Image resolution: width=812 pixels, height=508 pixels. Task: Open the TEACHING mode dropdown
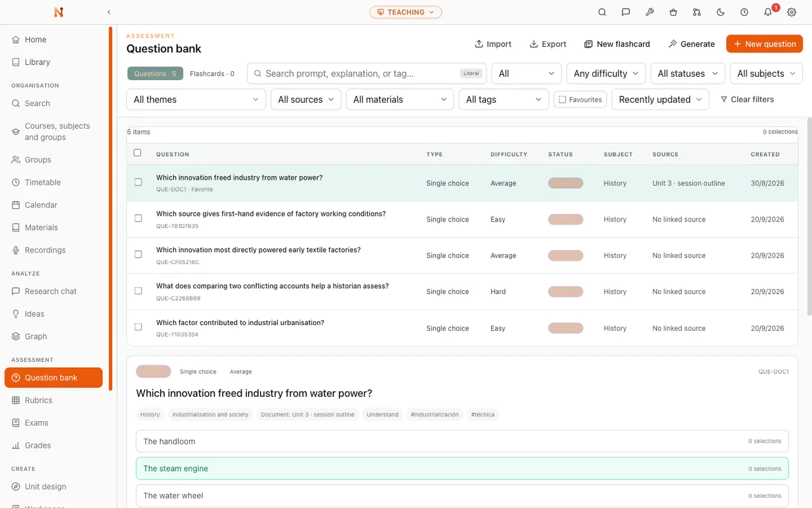[406, 12]
